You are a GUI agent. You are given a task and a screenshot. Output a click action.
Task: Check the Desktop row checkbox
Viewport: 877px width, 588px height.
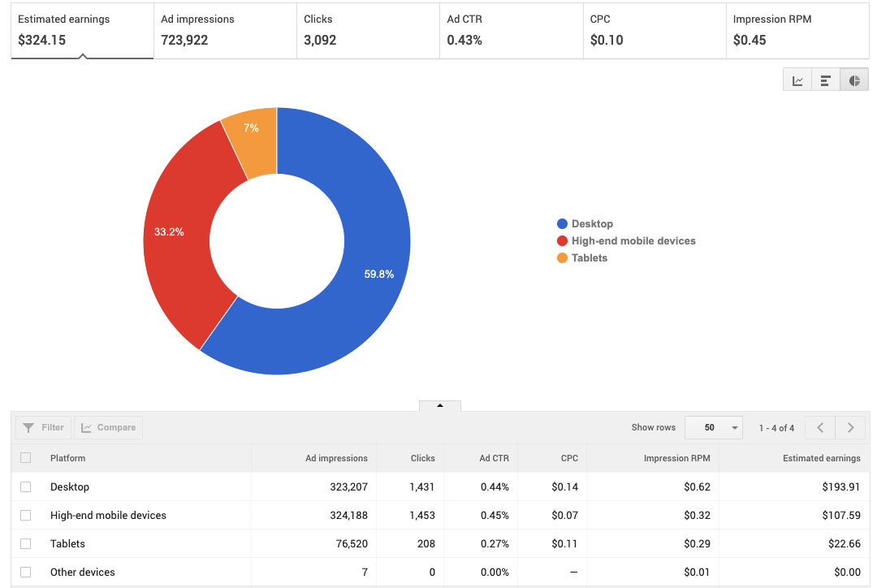click(x=25, y=486)
